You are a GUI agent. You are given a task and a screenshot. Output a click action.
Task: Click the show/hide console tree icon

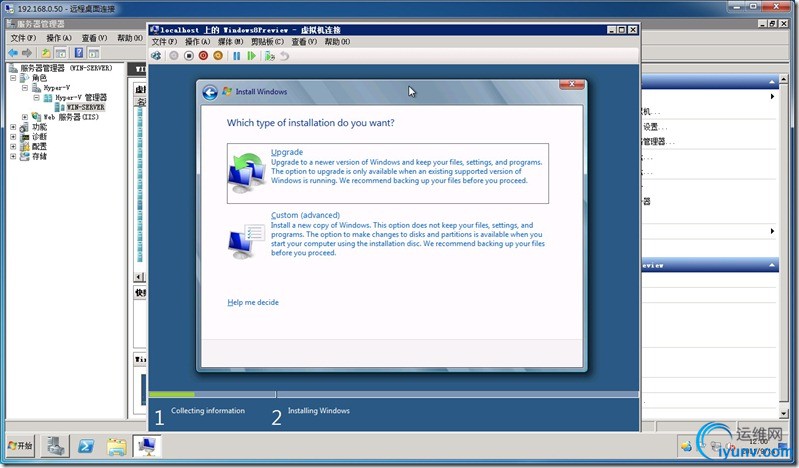coord(61,53)
